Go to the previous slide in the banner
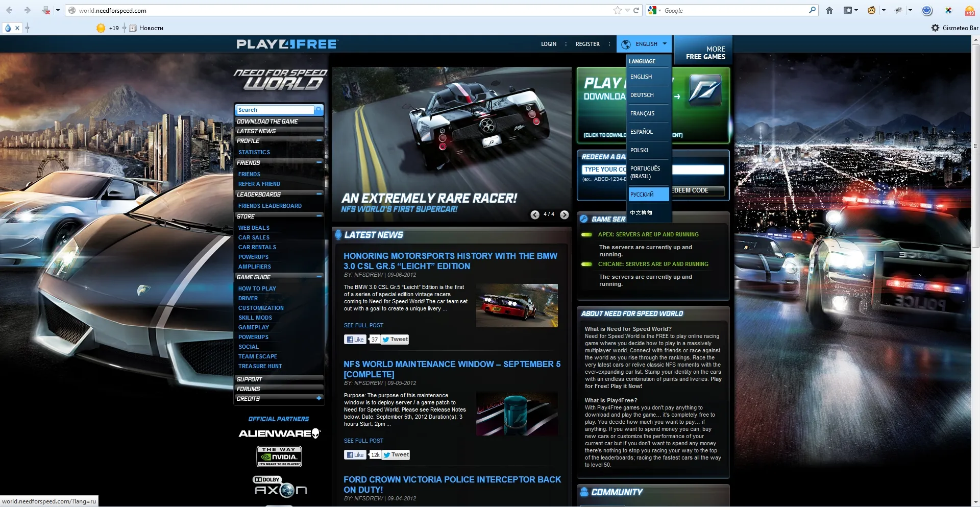 tap(535, 215)
